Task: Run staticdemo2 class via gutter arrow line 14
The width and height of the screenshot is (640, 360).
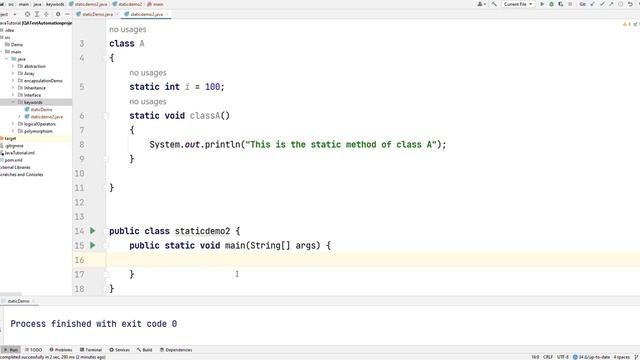Action: [93, 231]
